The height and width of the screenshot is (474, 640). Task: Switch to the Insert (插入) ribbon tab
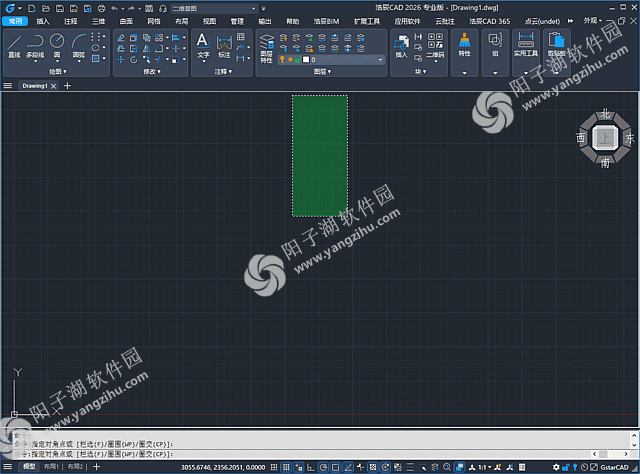43,21
